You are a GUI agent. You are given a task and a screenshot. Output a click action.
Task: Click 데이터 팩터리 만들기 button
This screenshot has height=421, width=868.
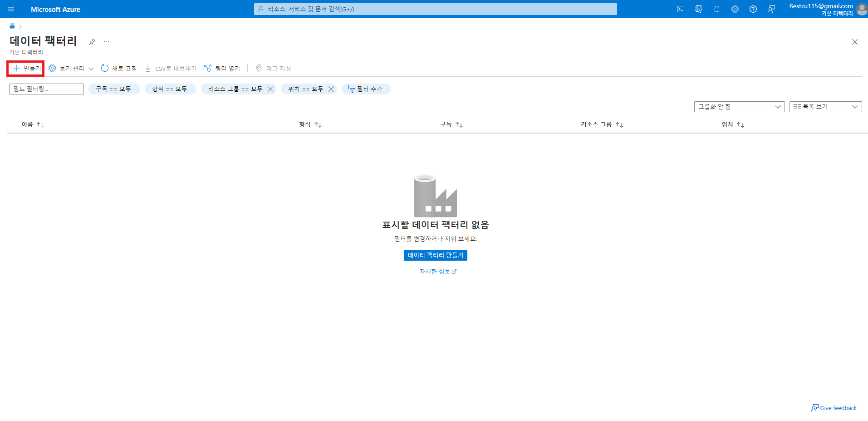(x=436, y=255)
